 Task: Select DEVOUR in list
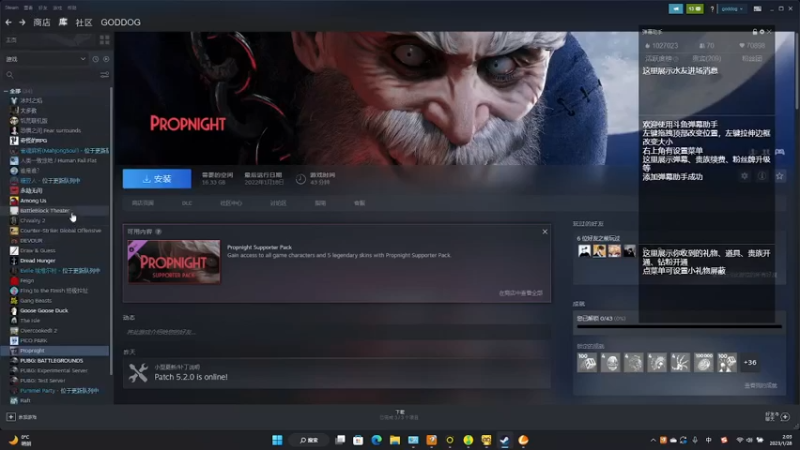coord(55,240)
